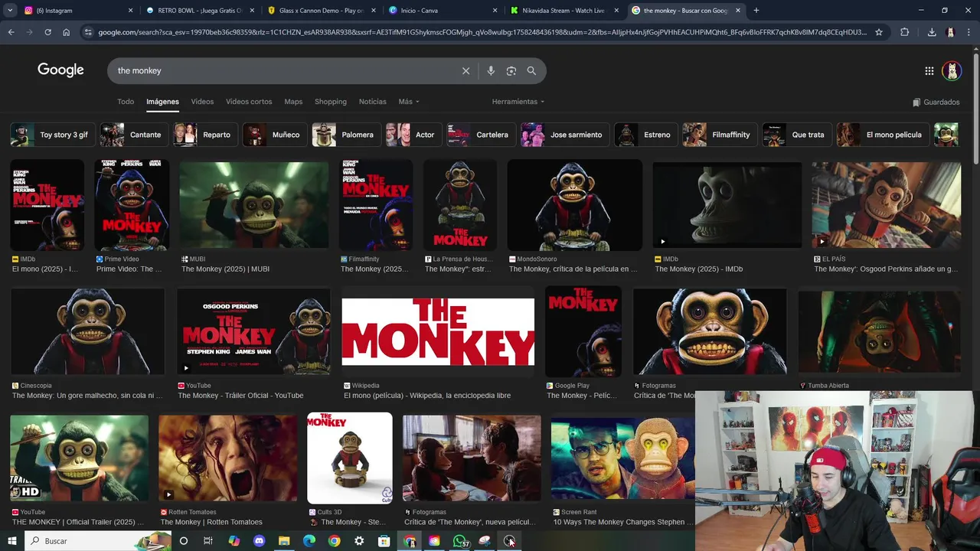Image resolution: width=980 pixels, height=551 pixels.
Task: Reload the page with the refresh icon
Action: [47, 32]
